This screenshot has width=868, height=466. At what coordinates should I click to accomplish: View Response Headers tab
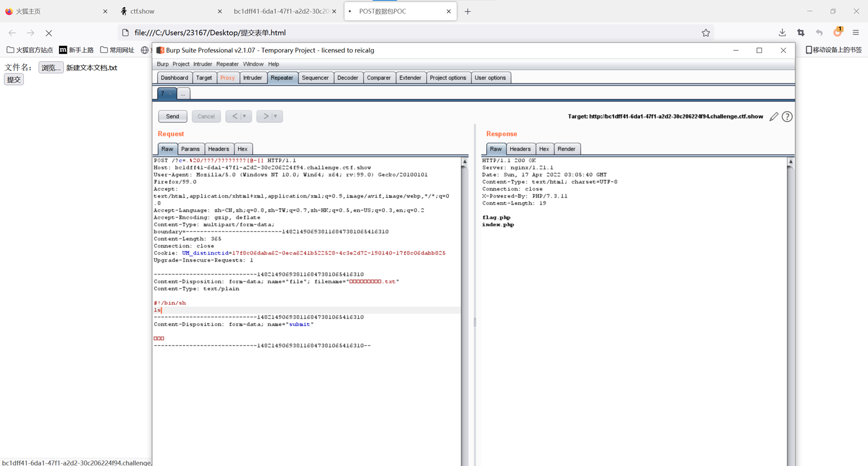point(520,149)
